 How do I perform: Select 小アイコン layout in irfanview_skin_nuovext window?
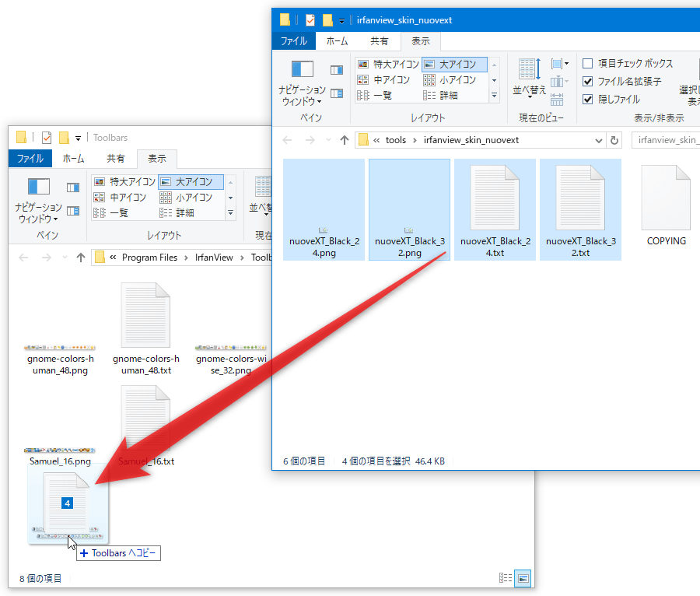tap(450, 80)
